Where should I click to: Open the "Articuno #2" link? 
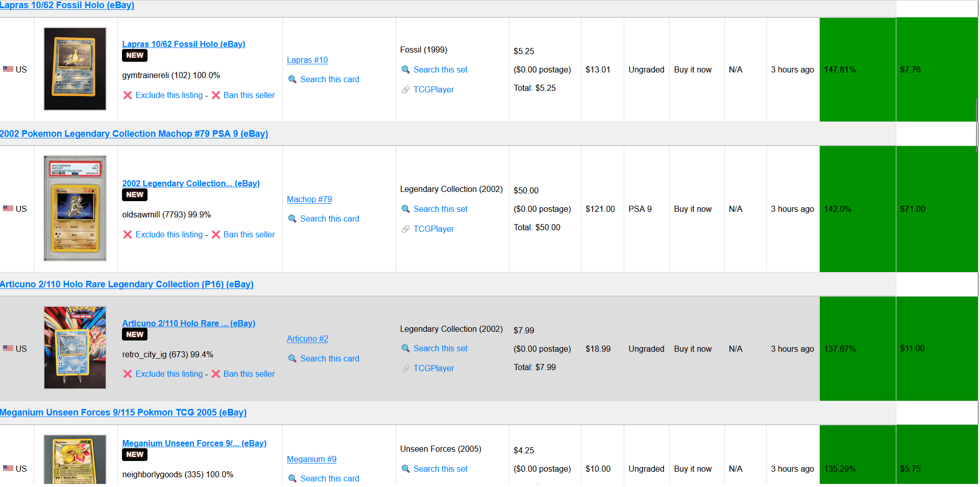[x=307, y=338]
